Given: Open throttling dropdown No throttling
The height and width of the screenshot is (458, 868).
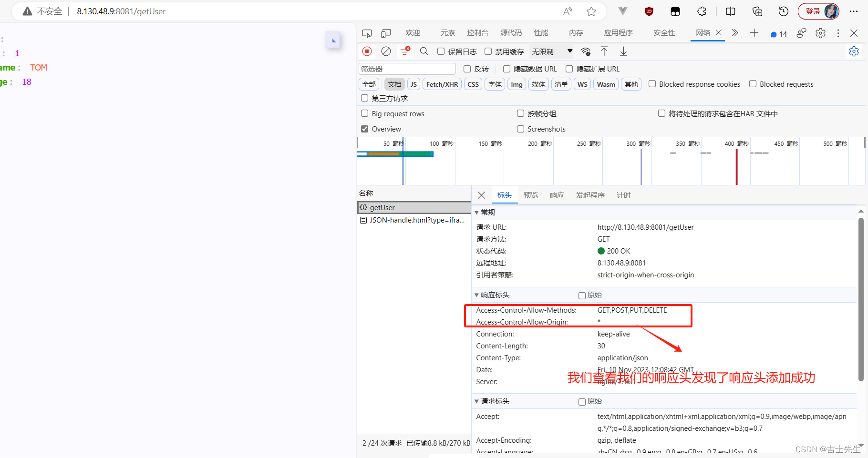Looking at the screenshot, I should [x=552, y=51].
